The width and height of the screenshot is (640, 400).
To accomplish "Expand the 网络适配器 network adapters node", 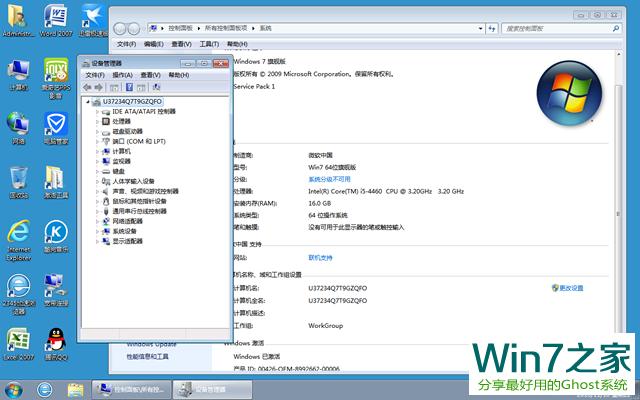I will coord(97,221).
